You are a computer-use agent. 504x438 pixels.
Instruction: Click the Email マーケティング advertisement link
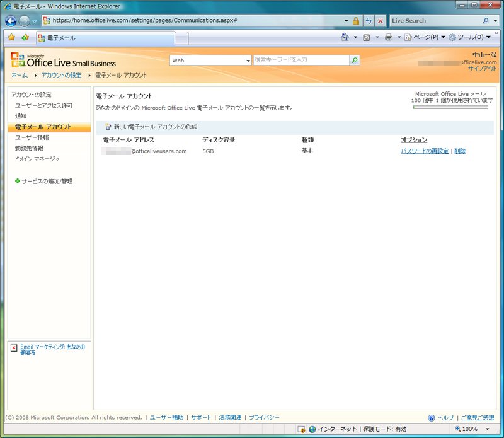pos(52,349)
